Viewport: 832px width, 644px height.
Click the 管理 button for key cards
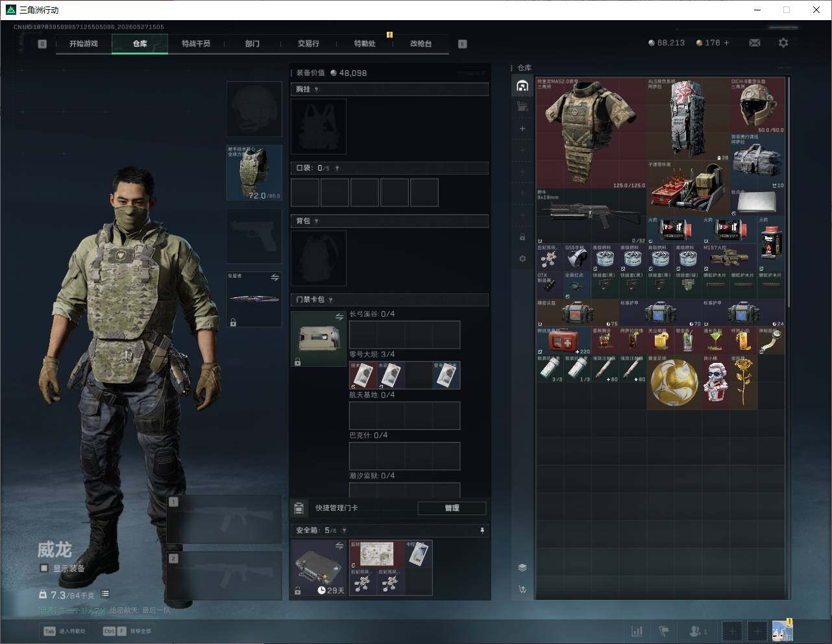point(452,508)
